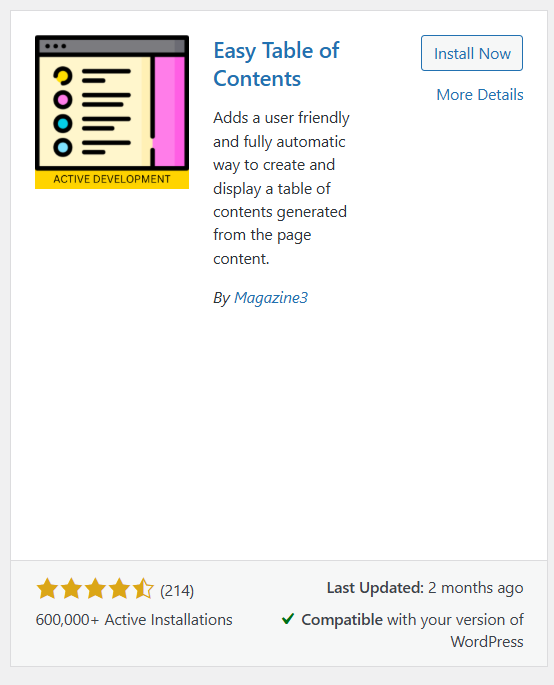Click the fourth rating star
Viewport: 554px width, 685px height.
click(119, 588)
